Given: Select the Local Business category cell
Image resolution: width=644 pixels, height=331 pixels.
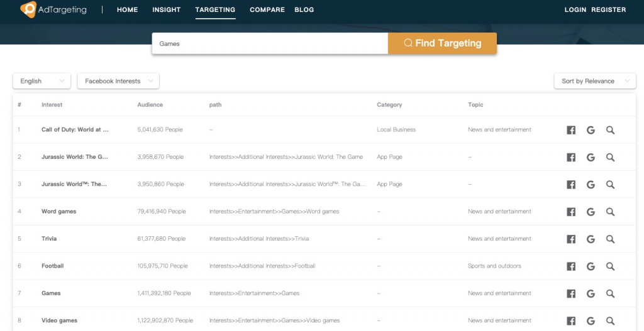Looking at the screenshot, I should [x=396, y=129].
